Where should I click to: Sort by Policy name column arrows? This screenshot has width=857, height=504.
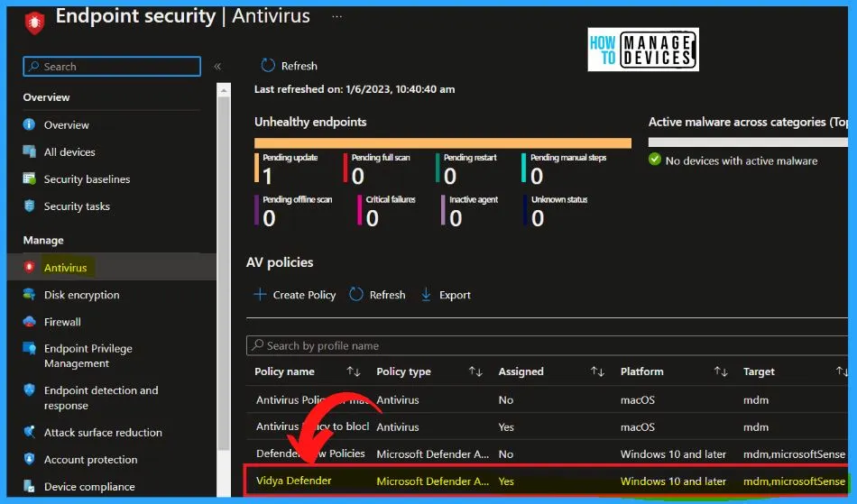[353, 371]
